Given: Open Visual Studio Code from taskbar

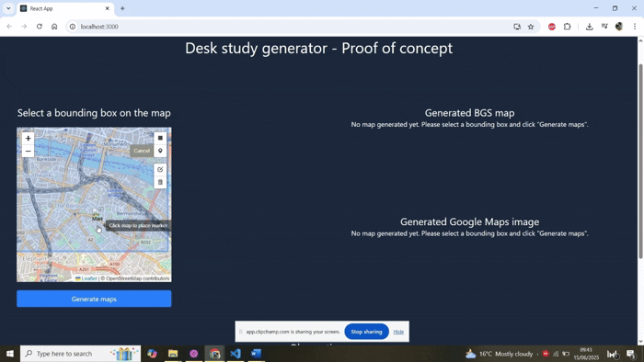Looking at the screenshot, I should 236,354.
